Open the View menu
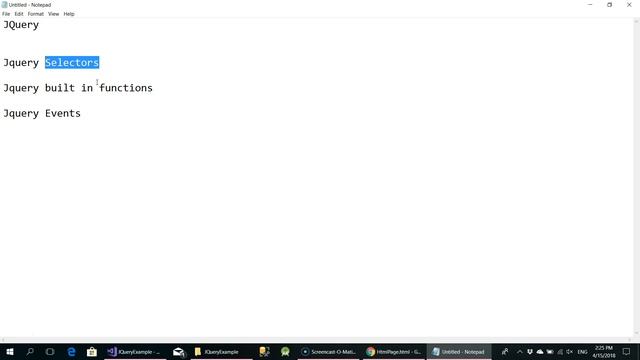The image size is (640, 360). click(53, 14)
